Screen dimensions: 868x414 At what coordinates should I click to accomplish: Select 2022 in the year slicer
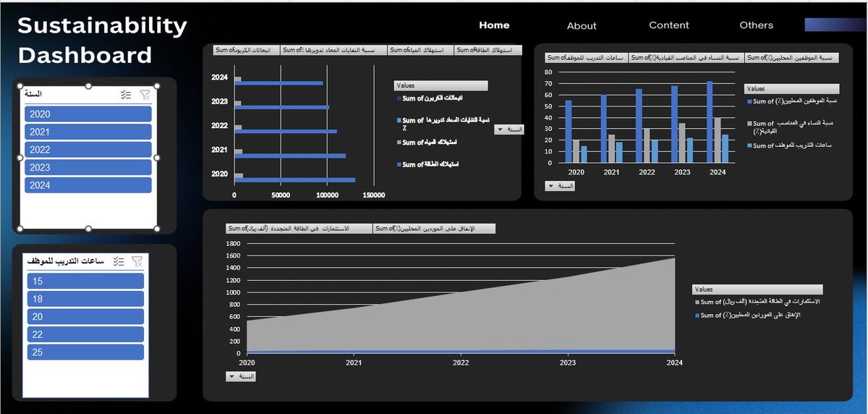tap(88, 150)
